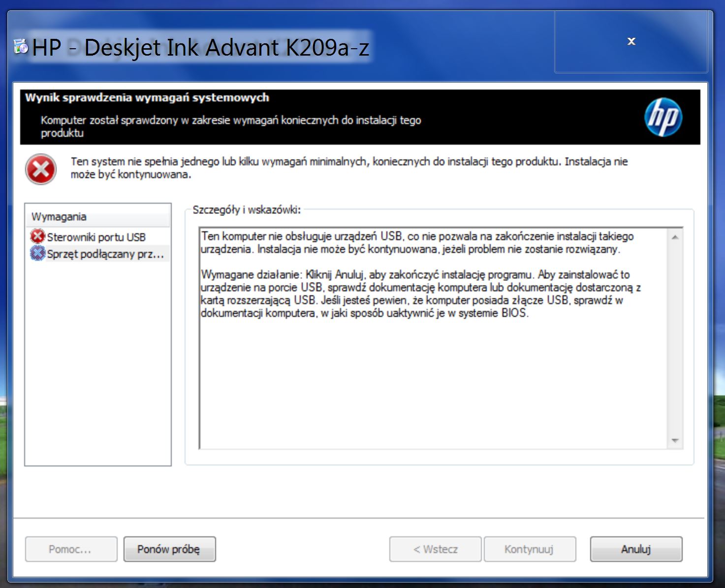Click the red X icon beside Sterowniki portu USB
The height and width of the screenshot is (588, 725).
pyautogui.click(x=37, y=237)
